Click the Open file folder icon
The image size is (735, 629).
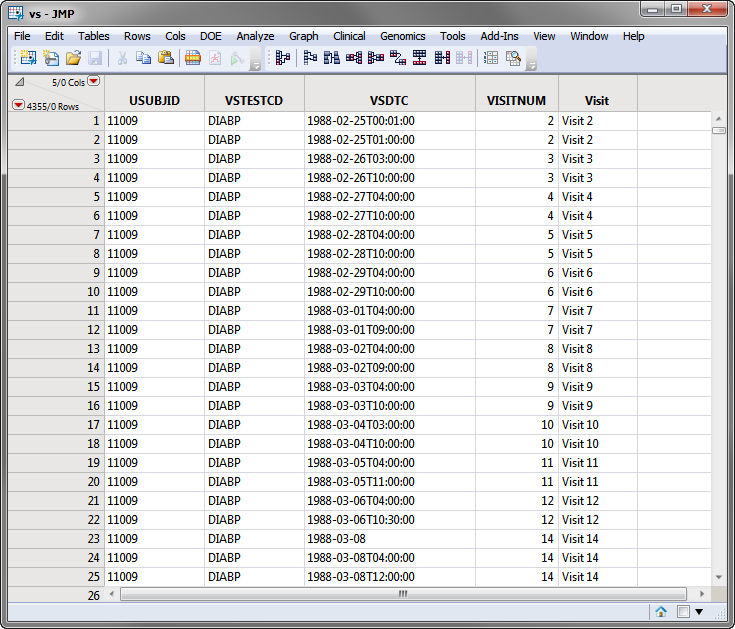click(x=73, y=58)
